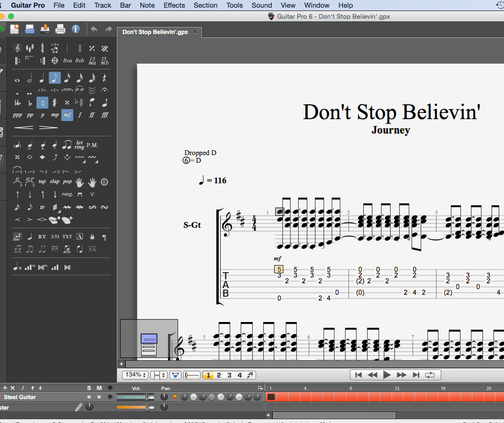504x423 pixels.
Task: Set dynamic to ppp
Action: [x=17, y=115]
